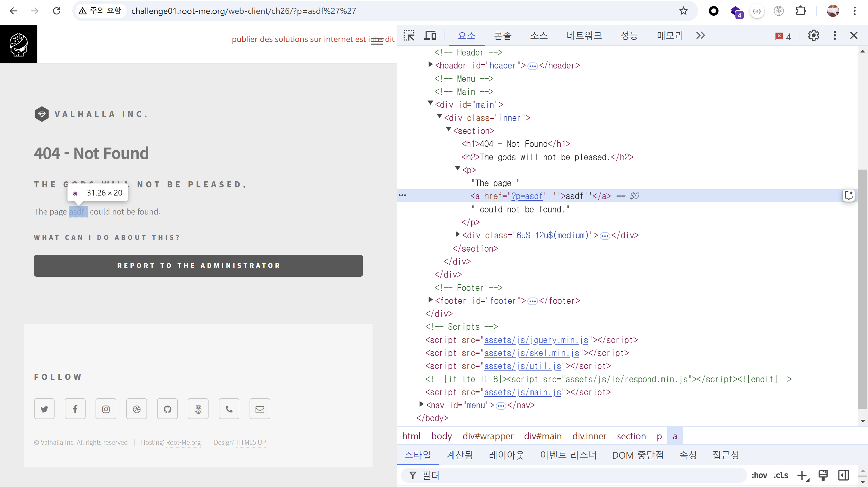Click the envelope email icon

coord(260,409)
